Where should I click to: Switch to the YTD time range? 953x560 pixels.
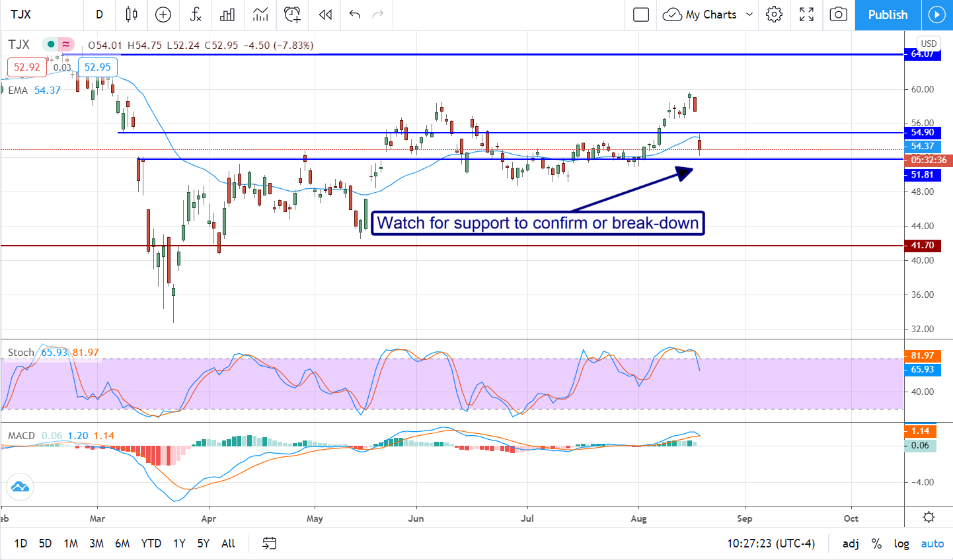151,543
